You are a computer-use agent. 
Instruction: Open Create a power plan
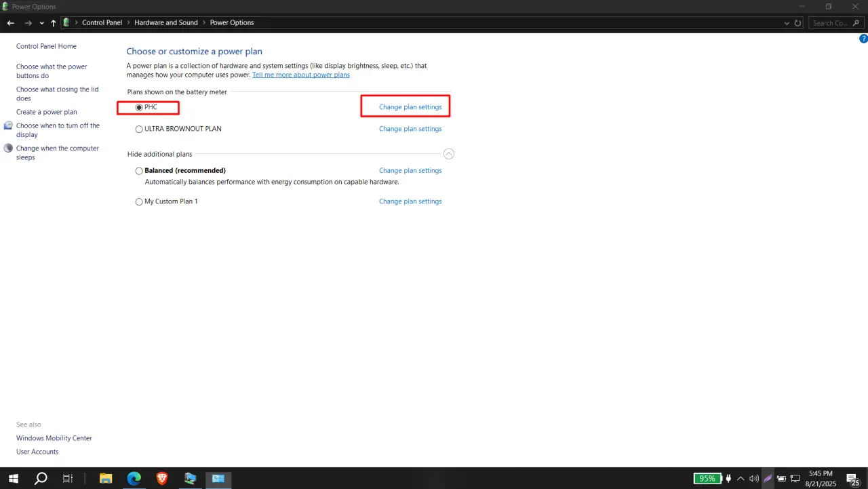pyautogui.click(x=47, y=112)
